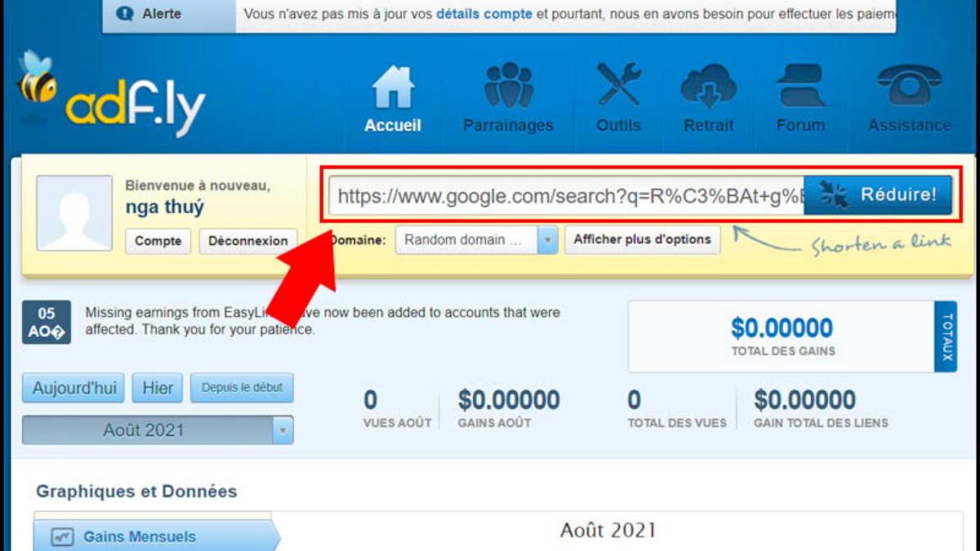Click the 05 AOÛ date badge
Screen dimensions: 980x551
click(47, 322)
